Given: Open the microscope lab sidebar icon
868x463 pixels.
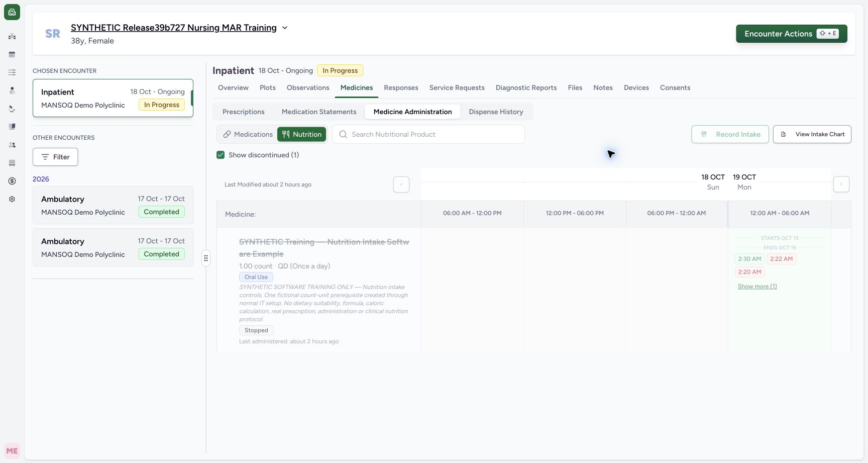Looking at the screenshot, I should 12,109.
